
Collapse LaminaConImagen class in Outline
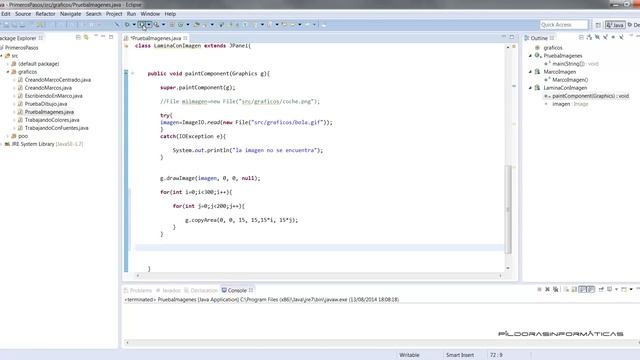tap(531, 88)
